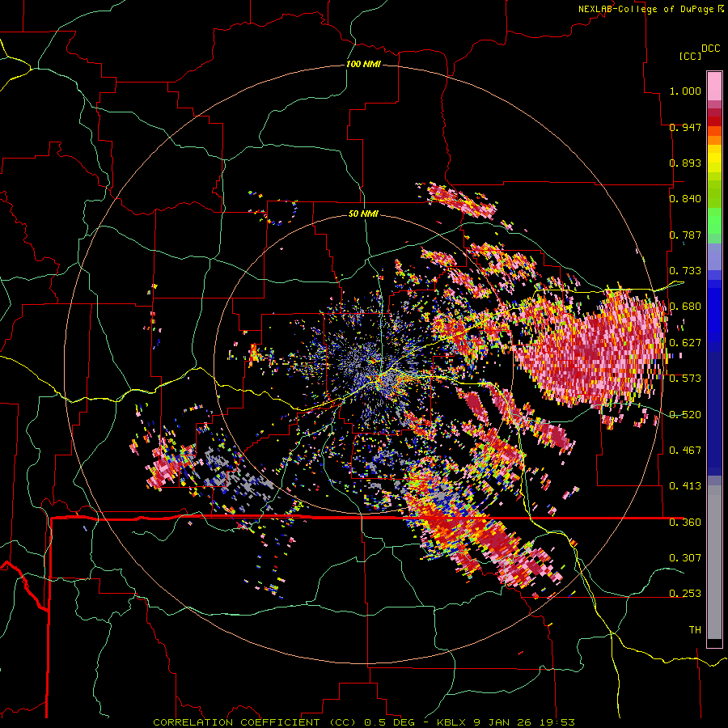Click the 0.307 color scale value

(685, 558)
